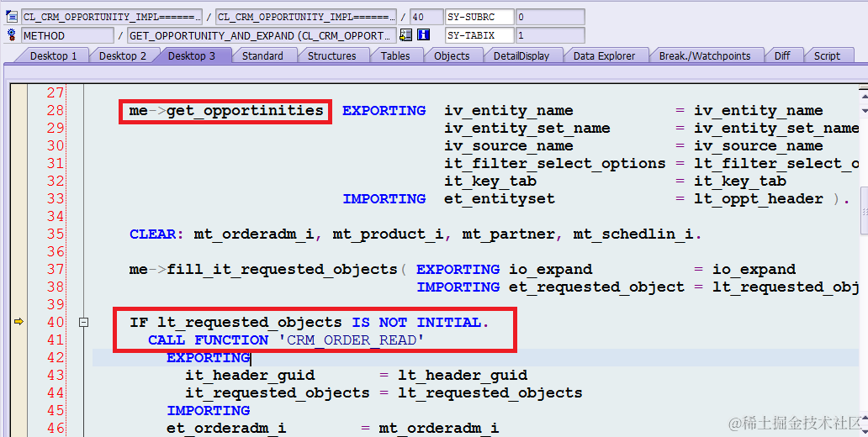Click the CLEAR keyword on line 35
The image size is (868, 437).
pyautogui.click(x=152, y=234)
